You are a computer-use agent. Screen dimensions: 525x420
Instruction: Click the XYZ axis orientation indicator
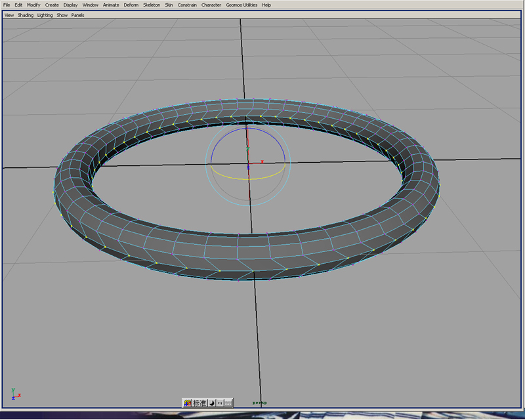coord(16,394)
